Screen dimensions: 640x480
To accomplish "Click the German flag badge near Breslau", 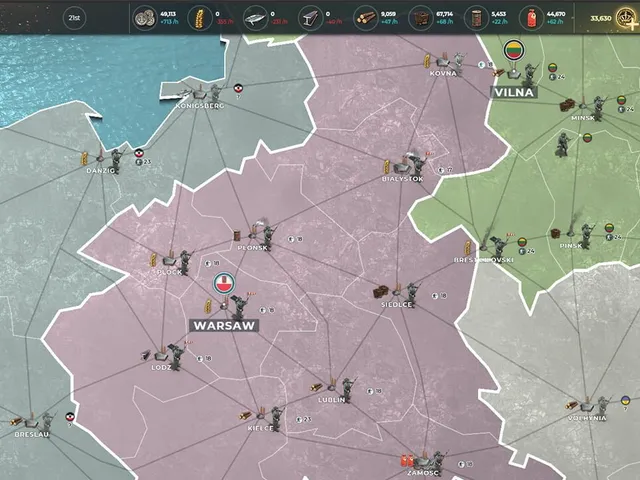I will [70, 417].
